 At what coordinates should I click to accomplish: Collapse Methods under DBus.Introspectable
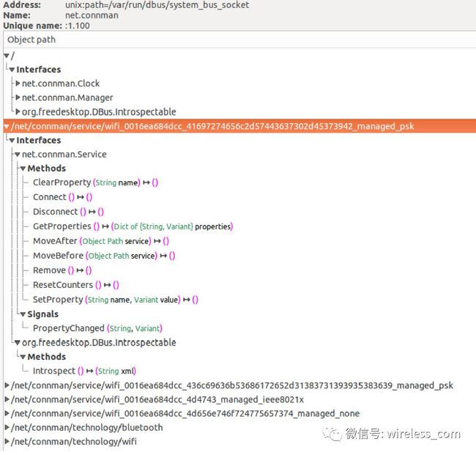click(x=23, y=357)
